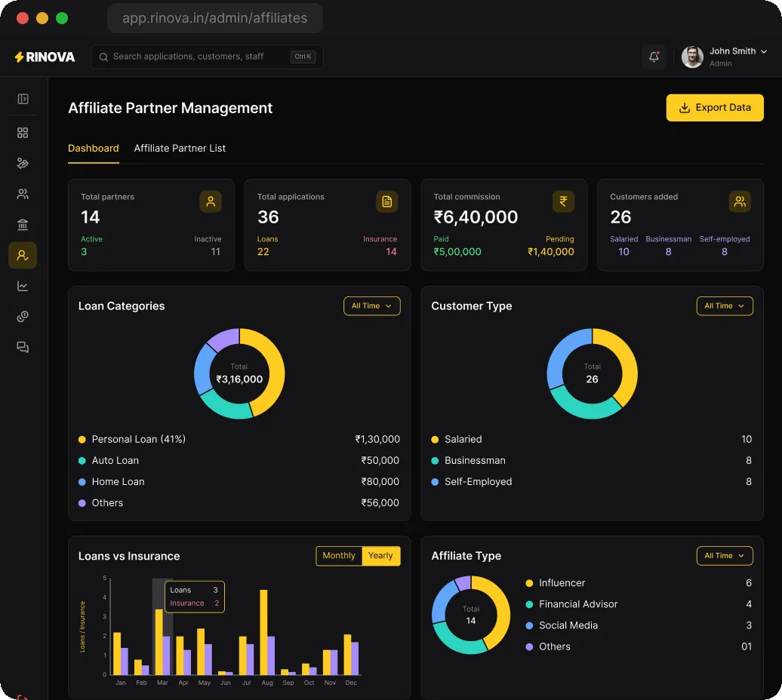Click the Inactive partners count 11
This screenshot has width=782, height=700.
tap(215, 252)
